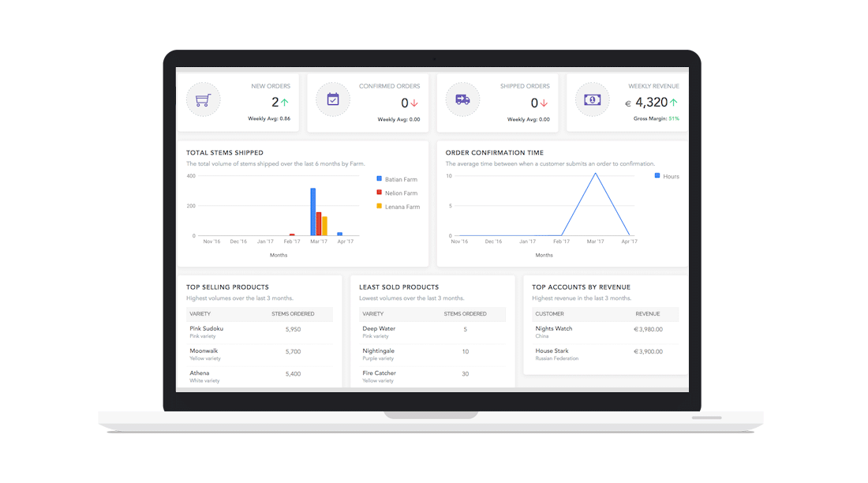This screenshot has height=483, width=868.
Task: Click the red down arrow beside Shipped Orders
Action: (x=544, y=103)
